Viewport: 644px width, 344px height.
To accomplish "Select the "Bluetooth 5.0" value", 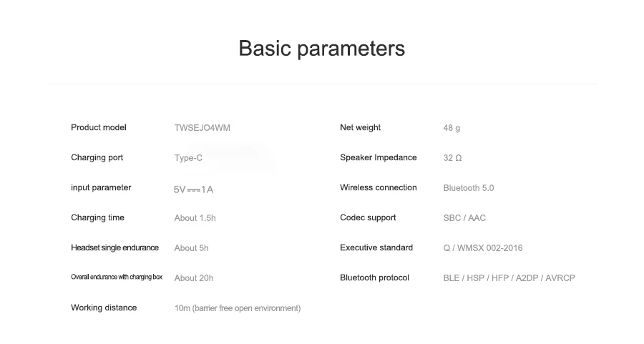I will click(x=468, y=188).
